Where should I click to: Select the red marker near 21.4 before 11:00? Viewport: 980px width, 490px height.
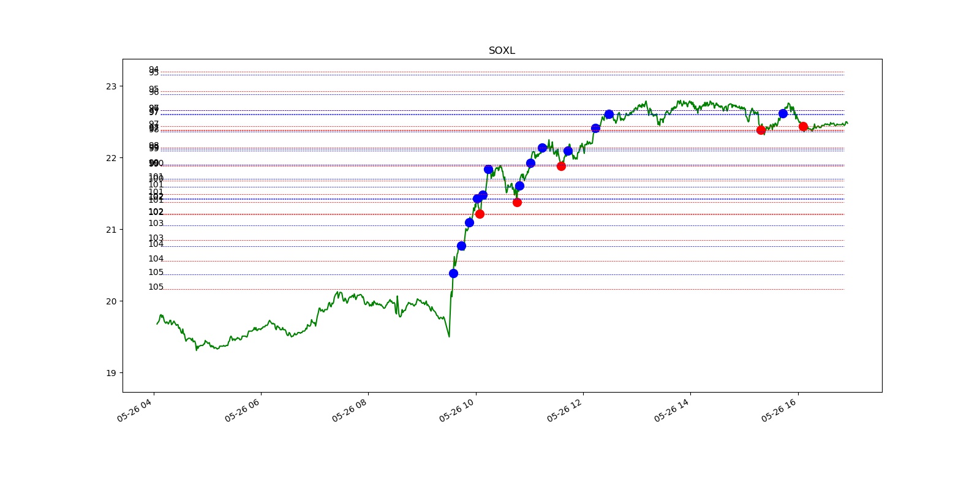coord(517,202)
